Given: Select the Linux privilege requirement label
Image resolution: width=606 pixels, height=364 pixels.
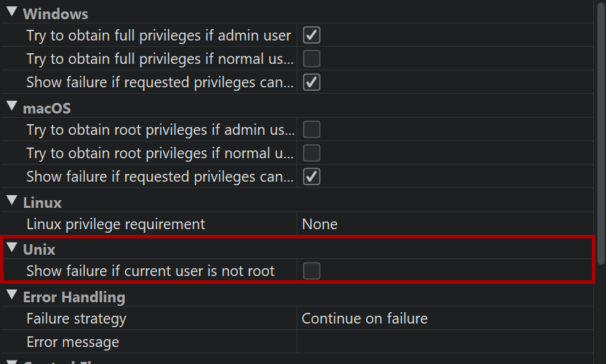Looking at the screenshot, I should [116, 224].
